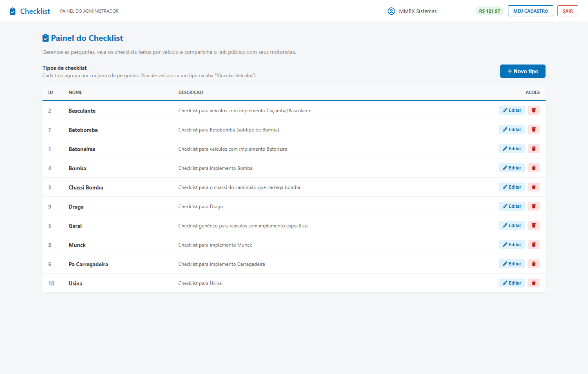Delete the Draga checklist type
Image resolution: width=588 pixels, height=374 pixels.
[534, 206]
